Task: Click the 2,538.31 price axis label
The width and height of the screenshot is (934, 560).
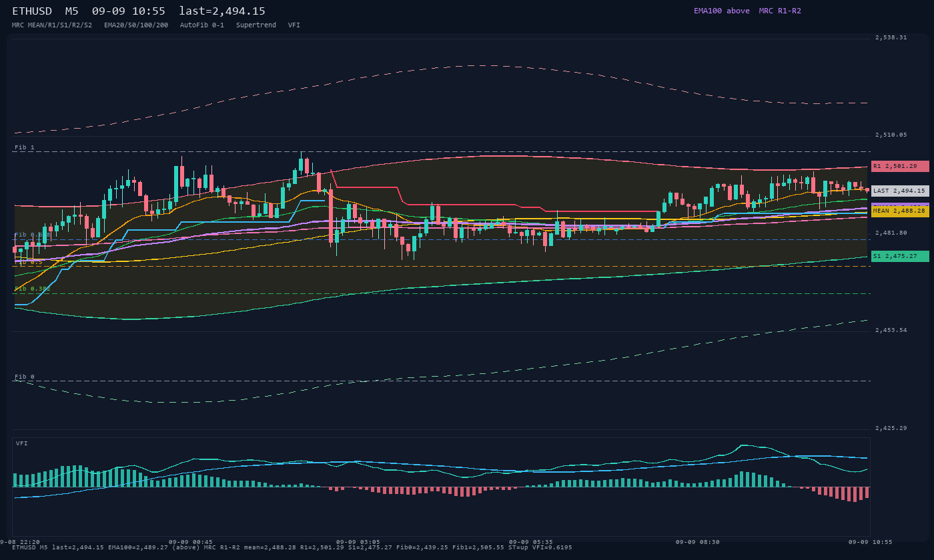Action: (891, 37)
